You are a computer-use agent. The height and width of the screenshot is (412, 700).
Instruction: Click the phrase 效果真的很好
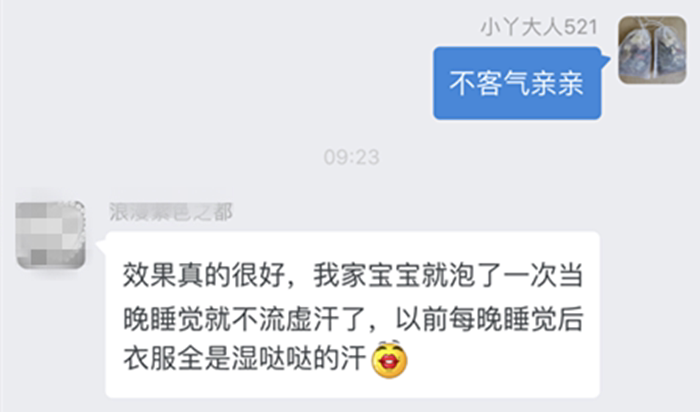tap(204, 275)
